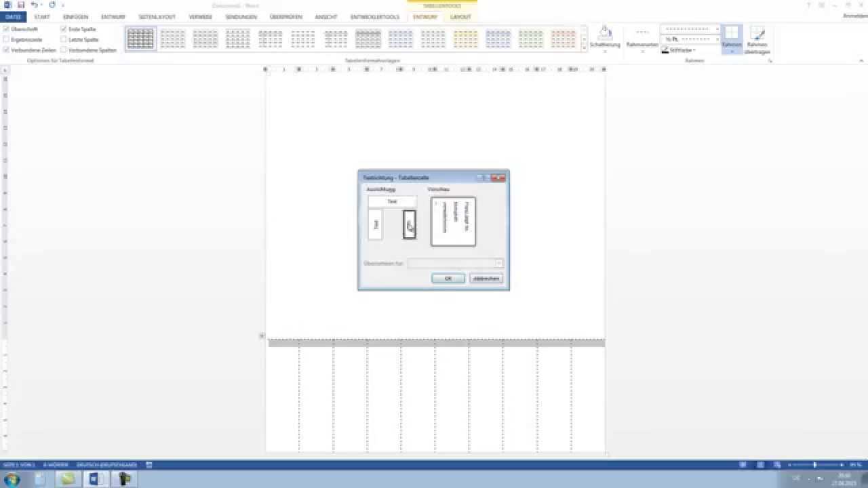Click the Abbrechen button
Image resolution: width=868 pixels, height=488 pixels.
coord(486,279)
